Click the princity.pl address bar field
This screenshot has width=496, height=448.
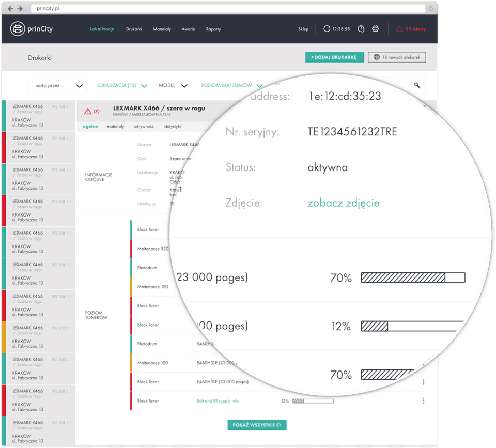(x=227, y=9)
